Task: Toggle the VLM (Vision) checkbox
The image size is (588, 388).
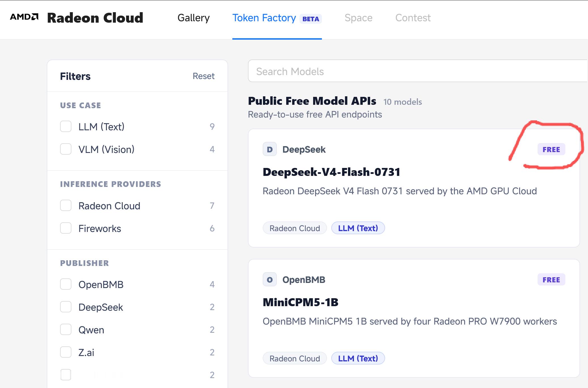Action: pos(66,149)
